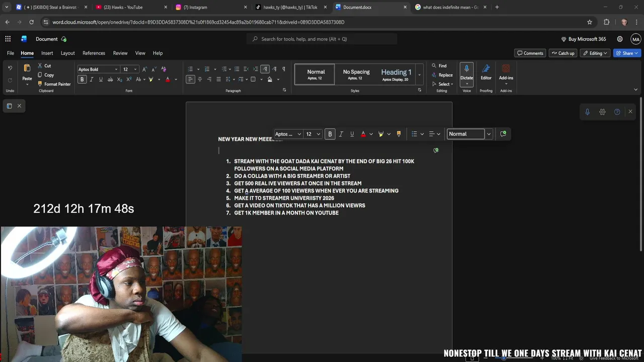Click the ribbon red font color button
Viewport: 644px width, 362px height.
(168, 79)
